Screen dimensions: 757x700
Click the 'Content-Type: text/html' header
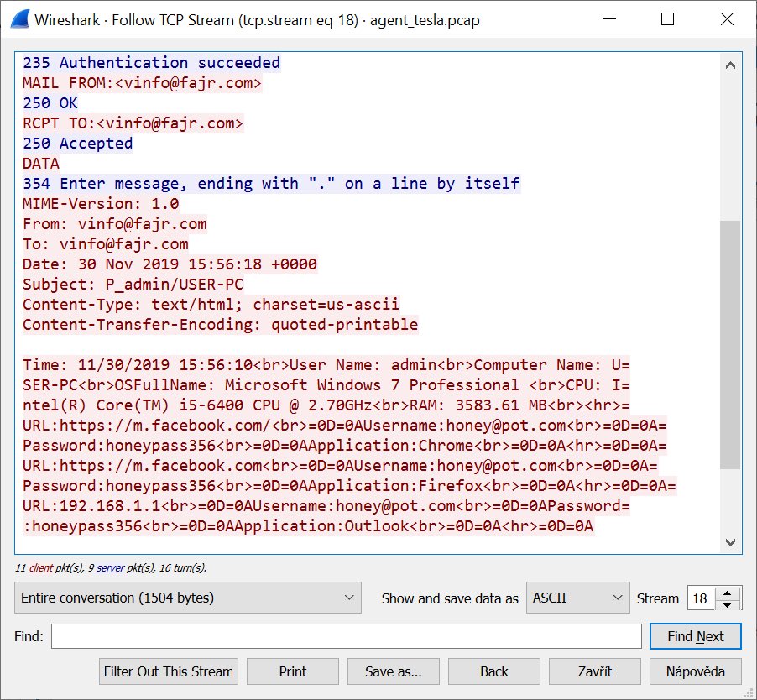[211, 305]
